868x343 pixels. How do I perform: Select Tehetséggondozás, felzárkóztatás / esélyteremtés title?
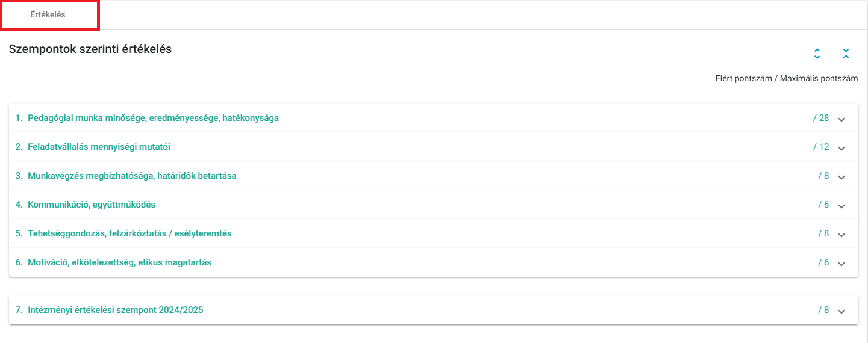pos(130,233)
